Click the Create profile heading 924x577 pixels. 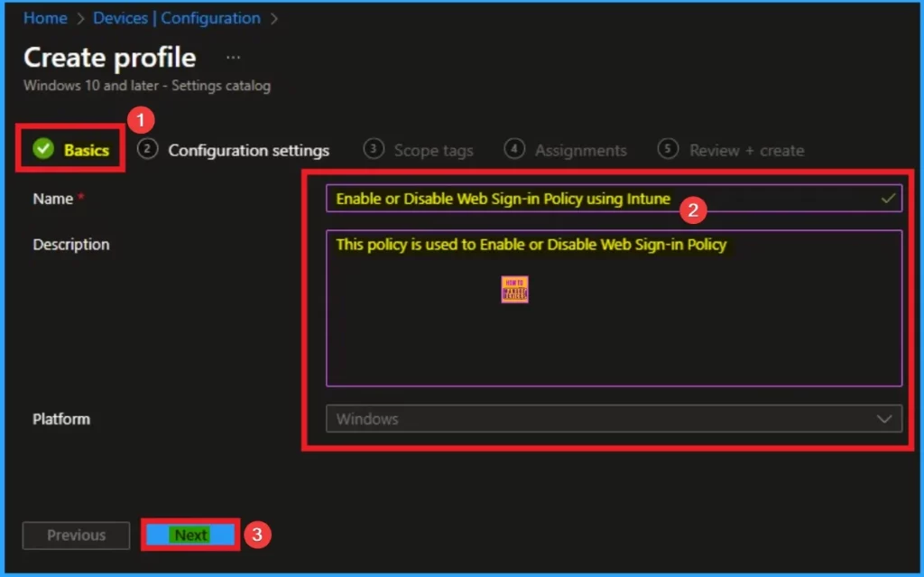(109, 58)
